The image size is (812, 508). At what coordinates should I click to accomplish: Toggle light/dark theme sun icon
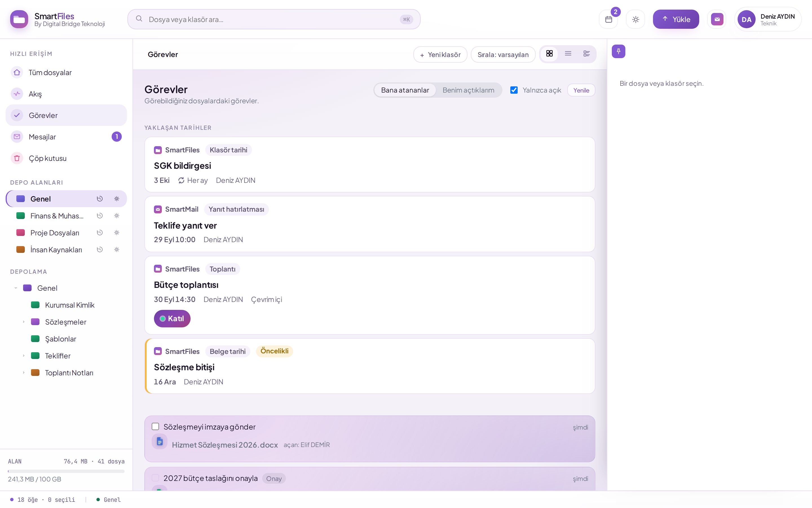[636, 19]
